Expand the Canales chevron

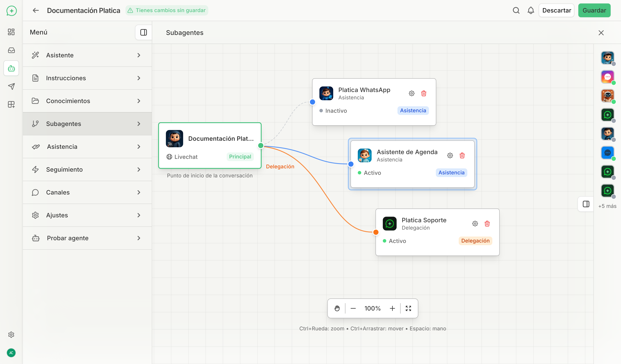[139, 192]
